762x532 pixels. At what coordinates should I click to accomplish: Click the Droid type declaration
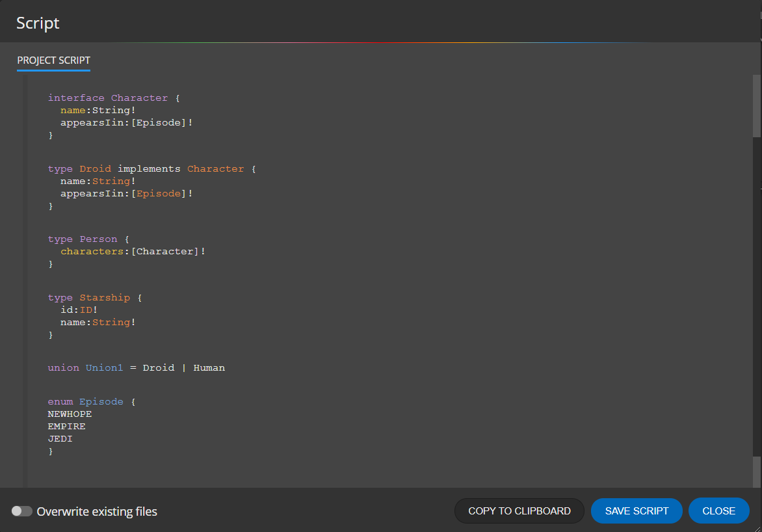tap(95, 168)
